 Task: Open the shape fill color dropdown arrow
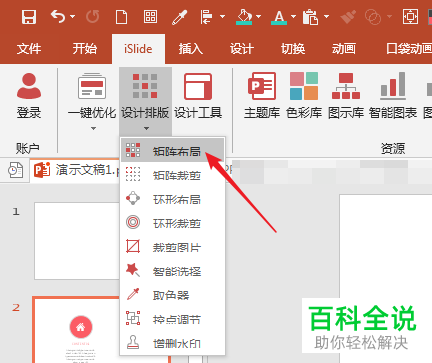[259, 16]
